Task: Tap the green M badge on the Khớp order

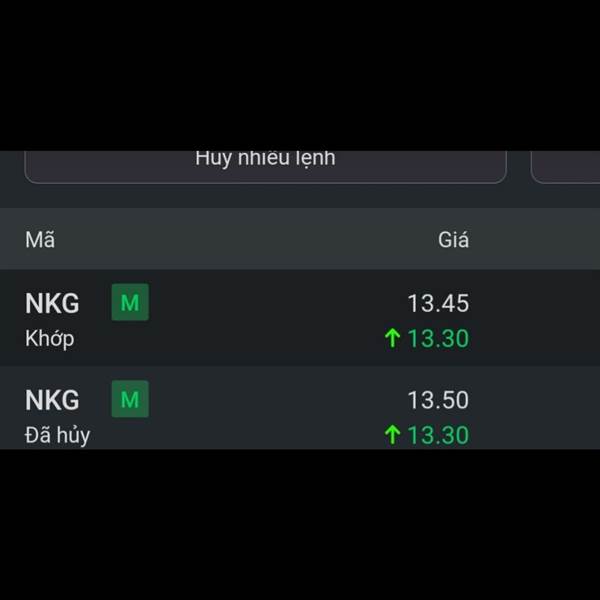Action: pyautogui.click(x=130, y=302)
